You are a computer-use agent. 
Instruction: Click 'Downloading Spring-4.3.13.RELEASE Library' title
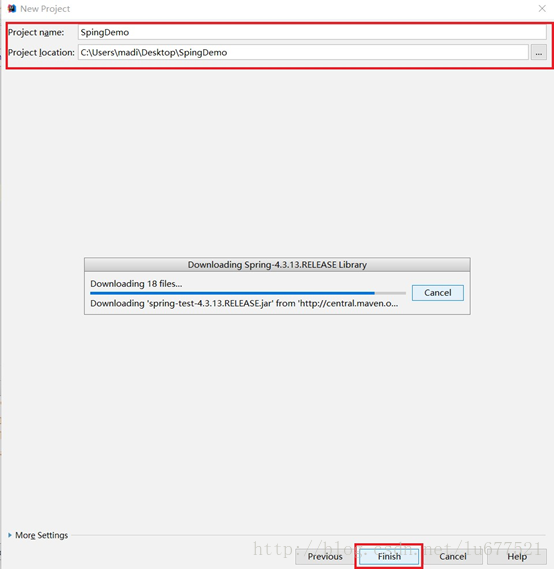coord(277,265)
